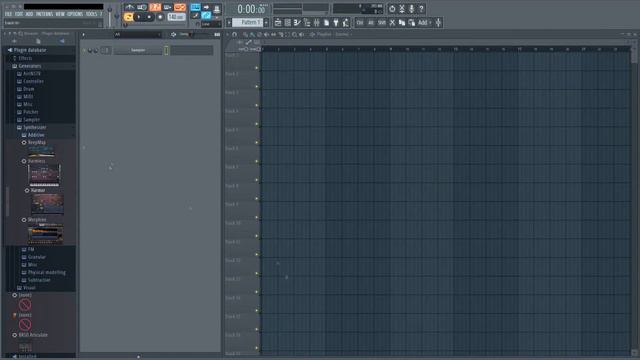Click the Alt modifier button
The height and width of the screenshot is (360, 640).
tap(371, 23)
